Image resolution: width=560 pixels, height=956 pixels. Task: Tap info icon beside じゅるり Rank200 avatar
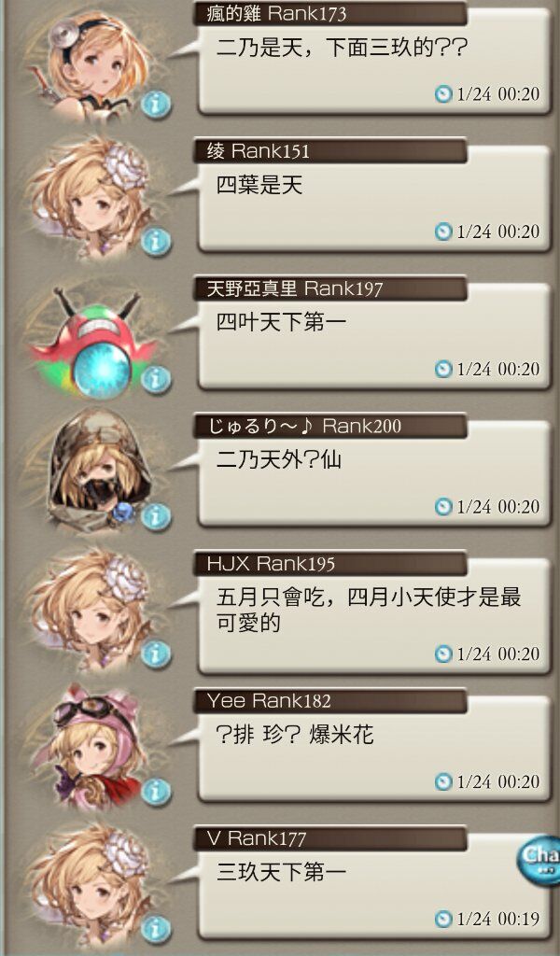pyautogui.click(x=156, y=517)
